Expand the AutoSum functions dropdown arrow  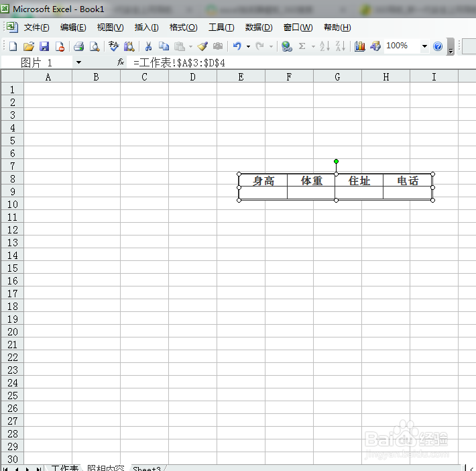click(313, 47)
